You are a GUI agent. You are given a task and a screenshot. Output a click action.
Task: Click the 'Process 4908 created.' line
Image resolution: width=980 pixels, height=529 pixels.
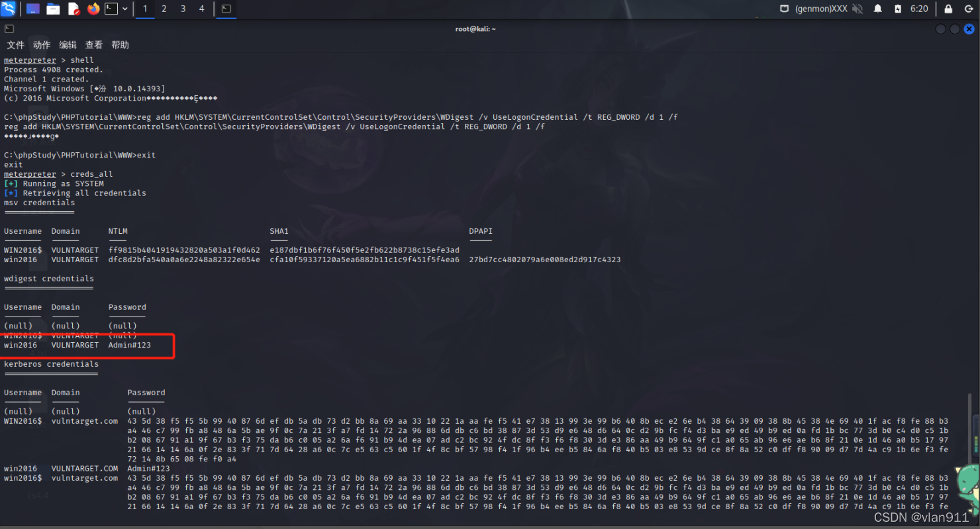tap(54, 70)
